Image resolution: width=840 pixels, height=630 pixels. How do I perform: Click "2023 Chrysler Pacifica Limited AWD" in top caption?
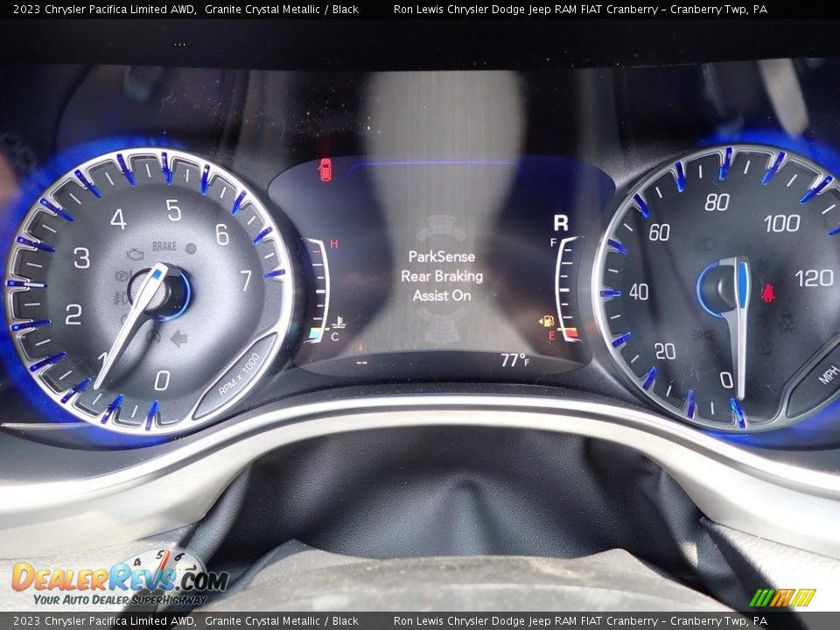tap(104, 9)
